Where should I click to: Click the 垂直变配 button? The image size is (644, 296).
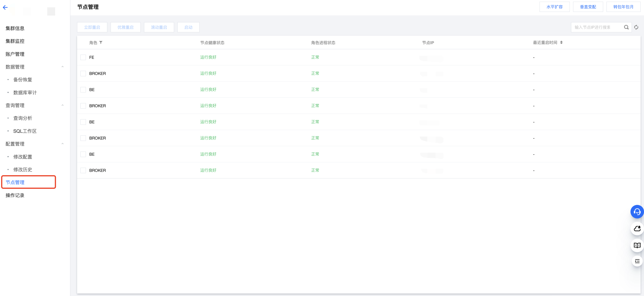(x=588, y=7)
